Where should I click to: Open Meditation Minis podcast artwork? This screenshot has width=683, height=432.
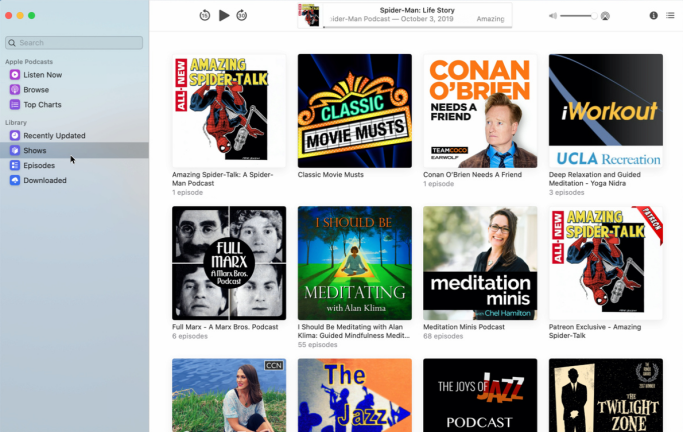pos(480,263)
